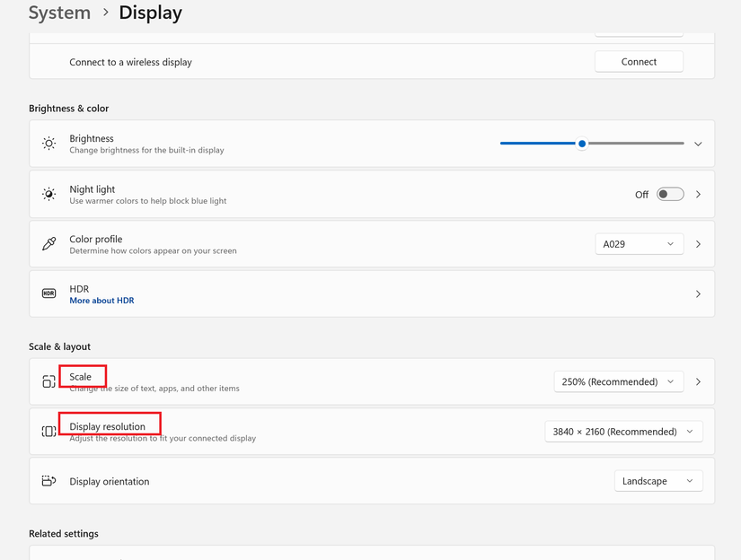
Task: Open the Display resolution dropdown
Action: click(623, 432)
